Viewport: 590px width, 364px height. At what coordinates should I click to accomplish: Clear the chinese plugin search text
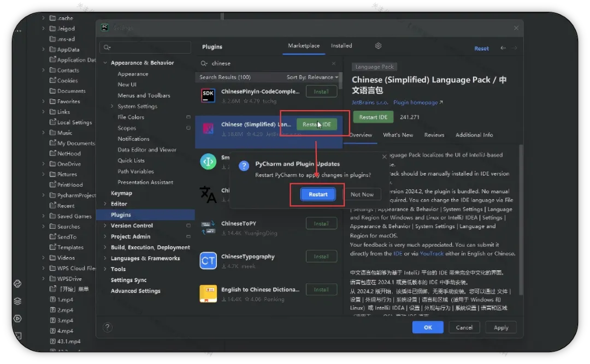(333, 63)
